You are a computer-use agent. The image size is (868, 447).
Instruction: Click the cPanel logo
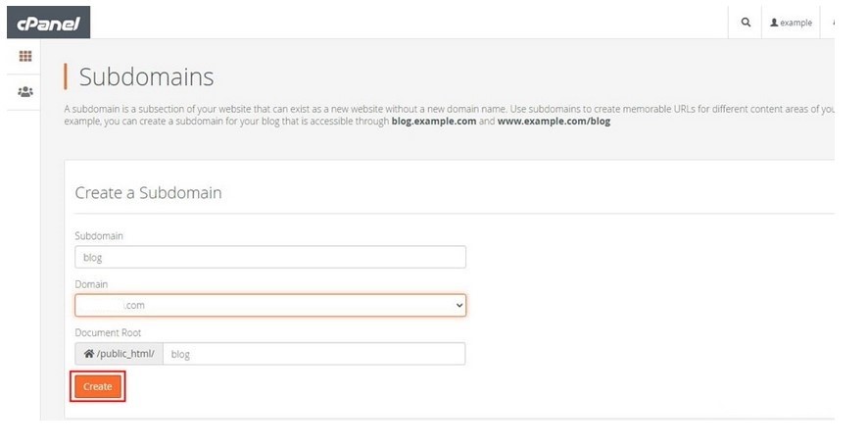click(48, 22)
